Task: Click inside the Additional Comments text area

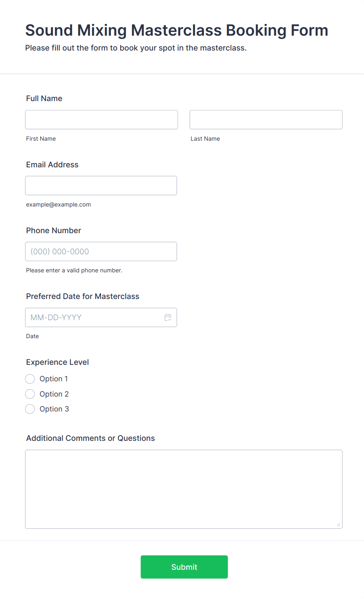Action: pos(184,489)
